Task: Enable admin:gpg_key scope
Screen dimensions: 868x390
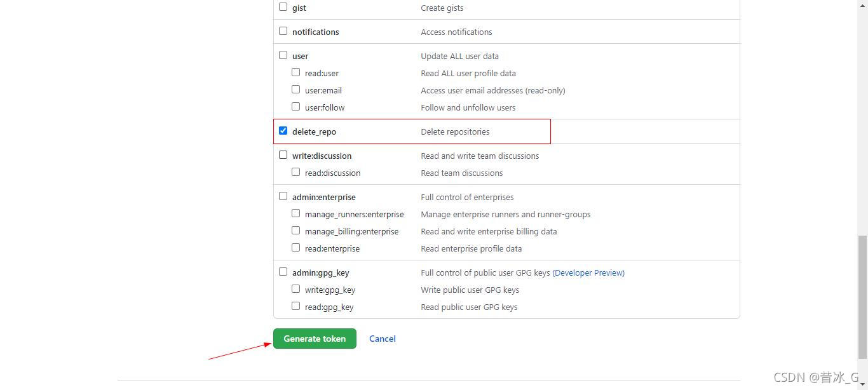Action: (283, 271)
